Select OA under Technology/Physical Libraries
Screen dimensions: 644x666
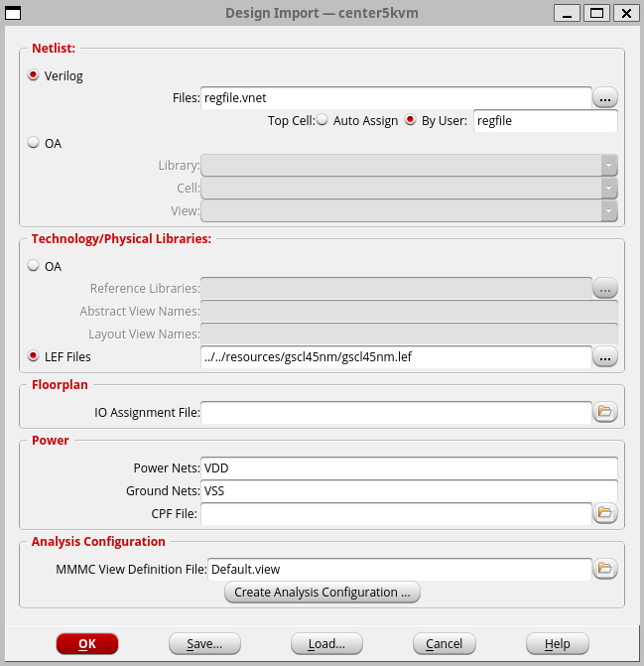[33, 266]
